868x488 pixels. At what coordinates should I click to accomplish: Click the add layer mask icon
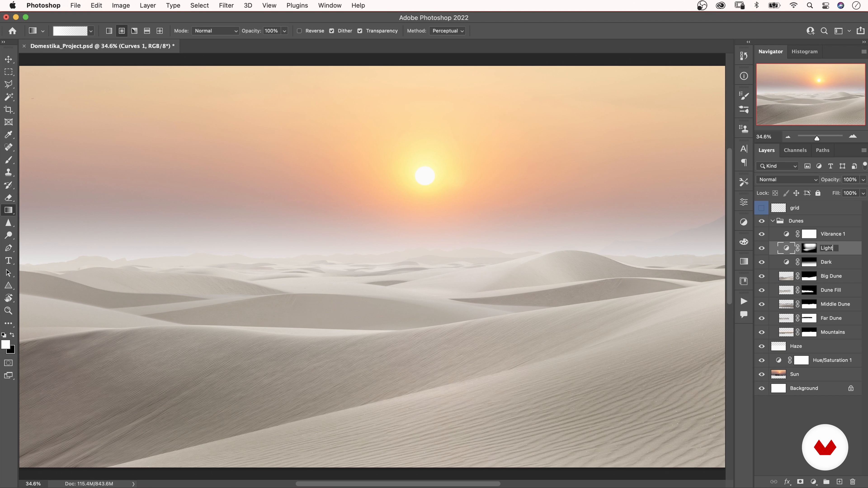click(800, 482)
